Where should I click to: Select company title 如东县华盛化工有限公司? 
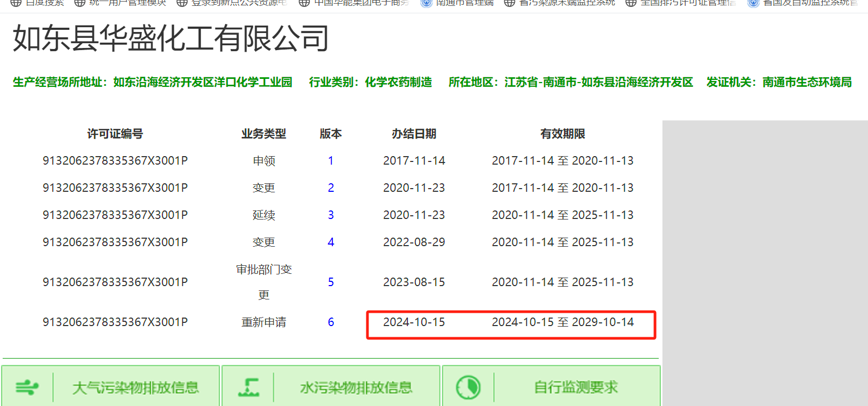coord(171,38)
